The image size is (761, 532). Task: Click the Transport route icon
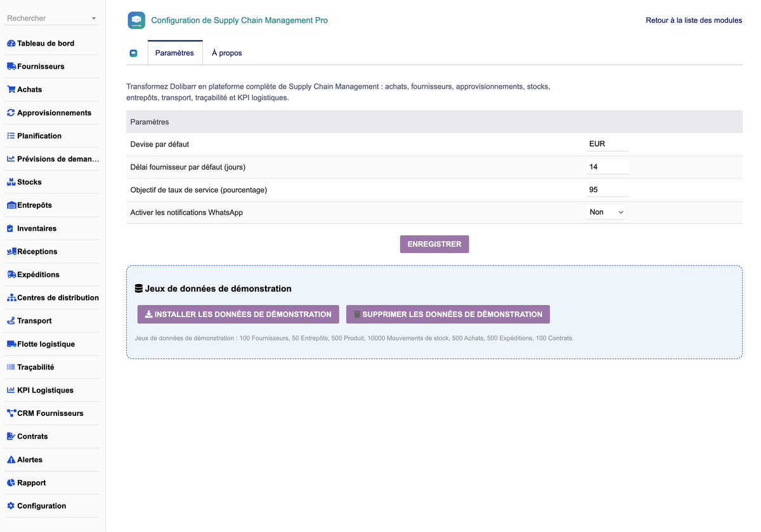pyautogui.click(x=11, y=321)
